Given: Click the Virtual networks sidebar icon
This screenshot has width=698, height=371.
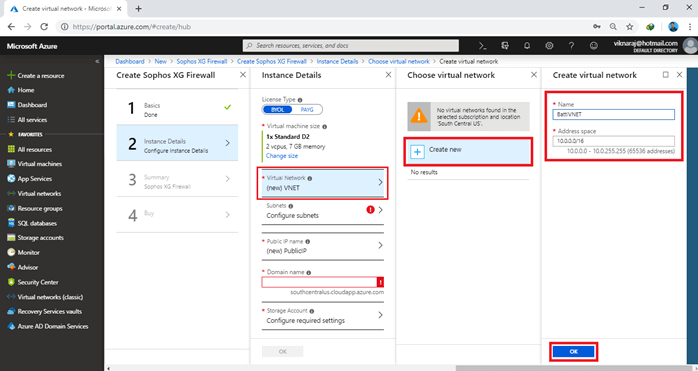Looking at the screenshot, I should pos(11,194).
